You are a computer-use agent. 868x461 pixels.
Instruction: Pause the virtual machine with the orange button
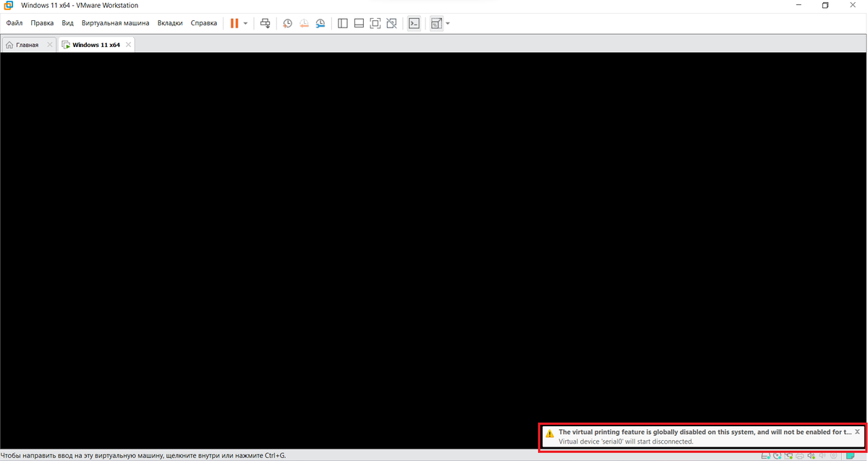click(x=234, y=23)
